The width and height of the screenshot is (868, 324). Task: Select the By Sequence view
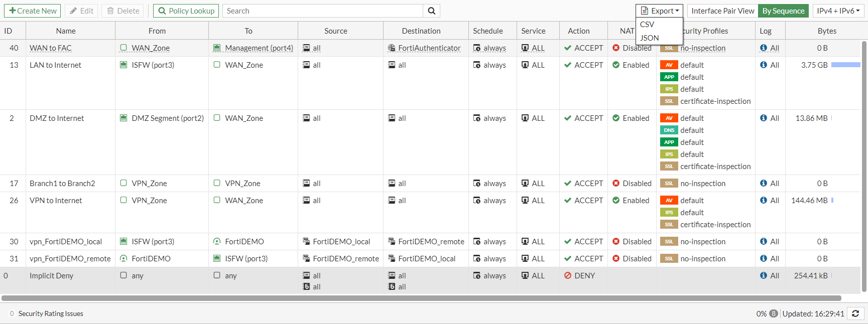pyautogui.click(x=783, y=11)
